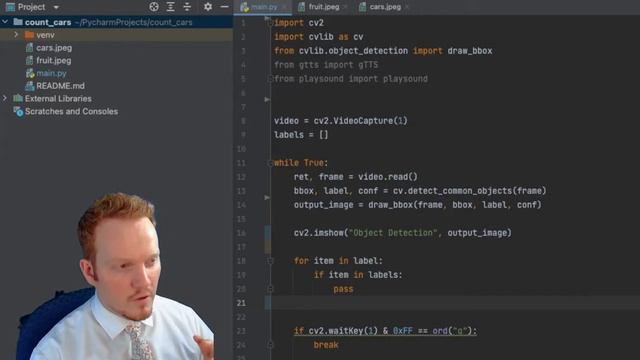Expand External Libraries node
640x360 pixels.
coord(5,98)
